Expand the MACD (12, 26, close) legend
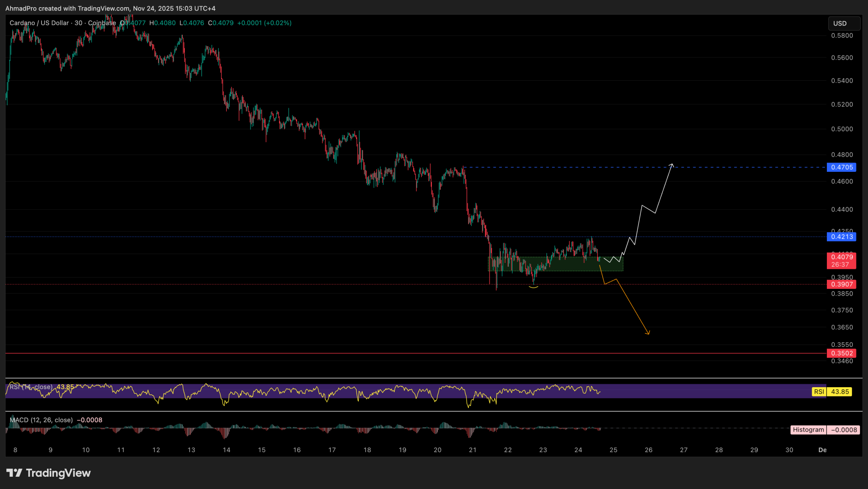The height and width of the screenshot is (489, 868). (x=41, y=420)
